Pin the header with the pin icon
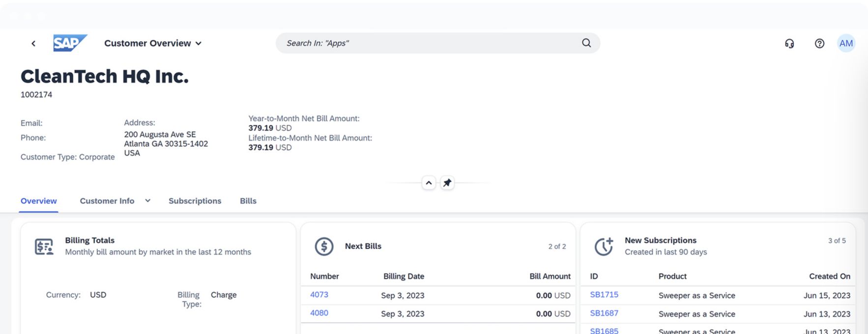 pos(447,183)
